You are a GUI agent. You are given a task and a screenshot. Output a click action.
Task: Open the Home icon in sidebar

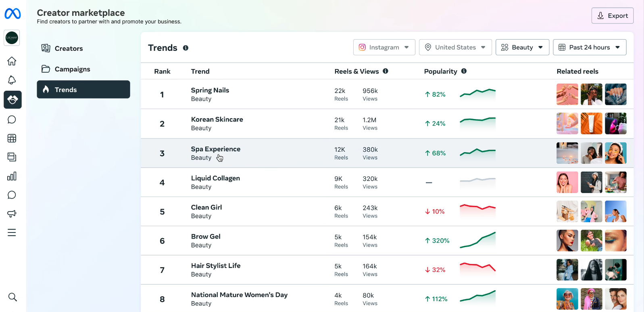coord(12,61)
